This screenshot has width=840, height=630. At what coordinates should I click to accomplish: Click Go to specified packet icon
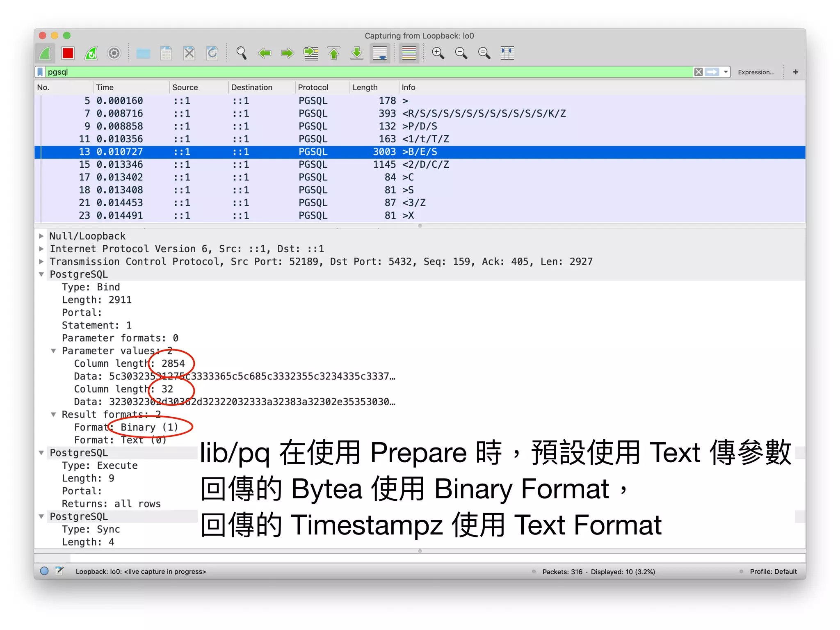(x=311, y=53)
